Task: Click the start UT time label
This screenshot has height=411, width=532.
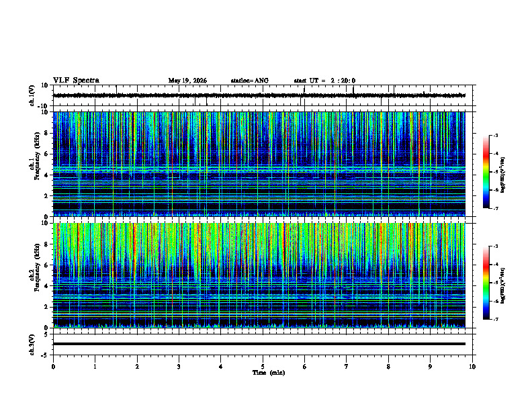Action: click(324, 81)
